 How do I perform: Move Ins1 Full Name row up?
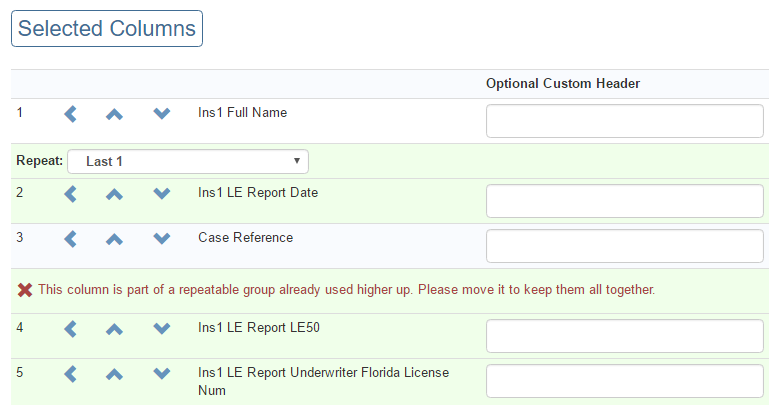pyautogui.click(x=114, y=114)
